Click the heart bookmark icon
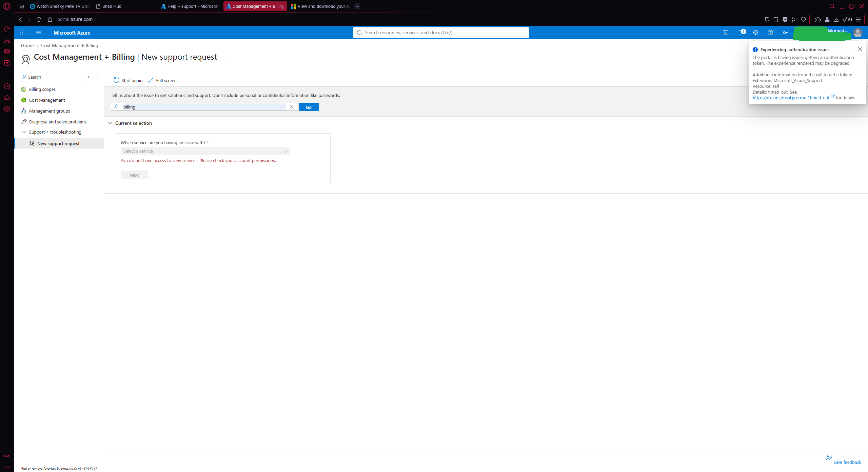 pos(803,19)
